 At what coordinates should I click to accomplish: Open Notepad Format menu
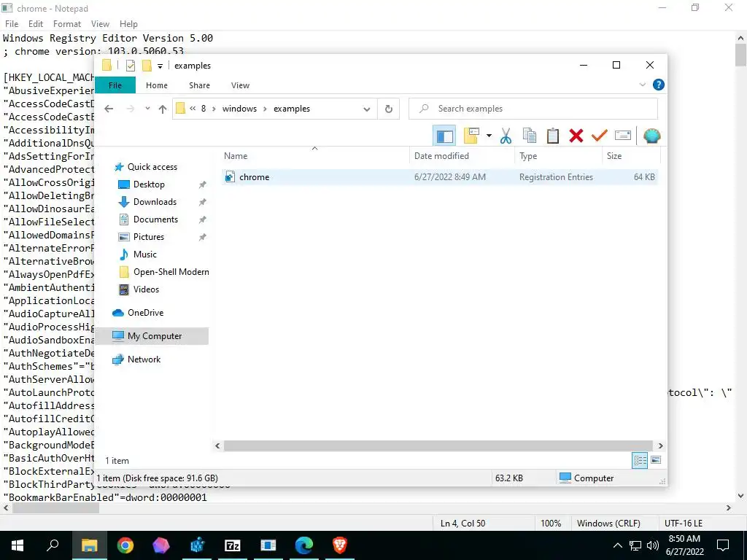click(x=66, y=24)
